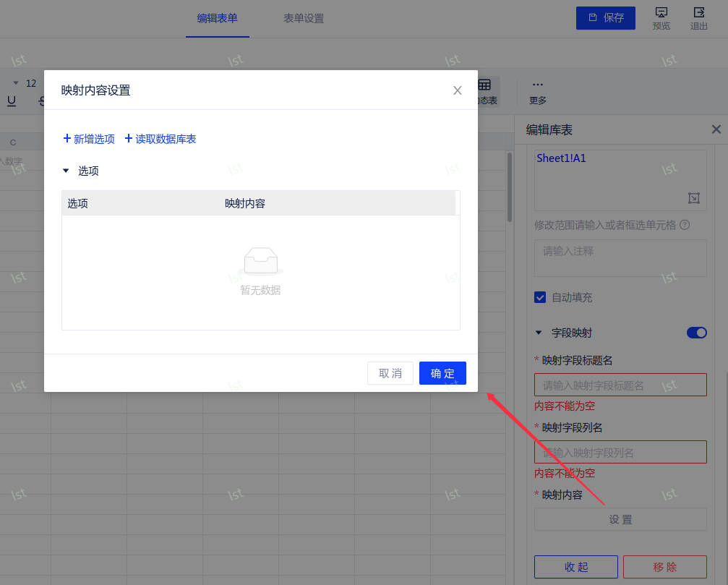Image resolution: width=728 pixels, height=585 pixels.
Task: Uncheck the 自动填充 checkbox
Action: click(x=540, y=297)
